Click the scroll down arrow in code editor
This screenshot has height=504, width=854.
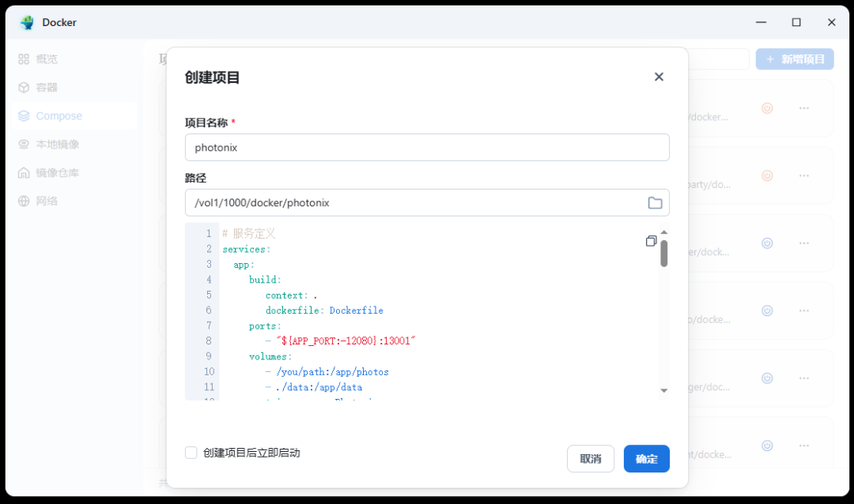click(664, 390)
